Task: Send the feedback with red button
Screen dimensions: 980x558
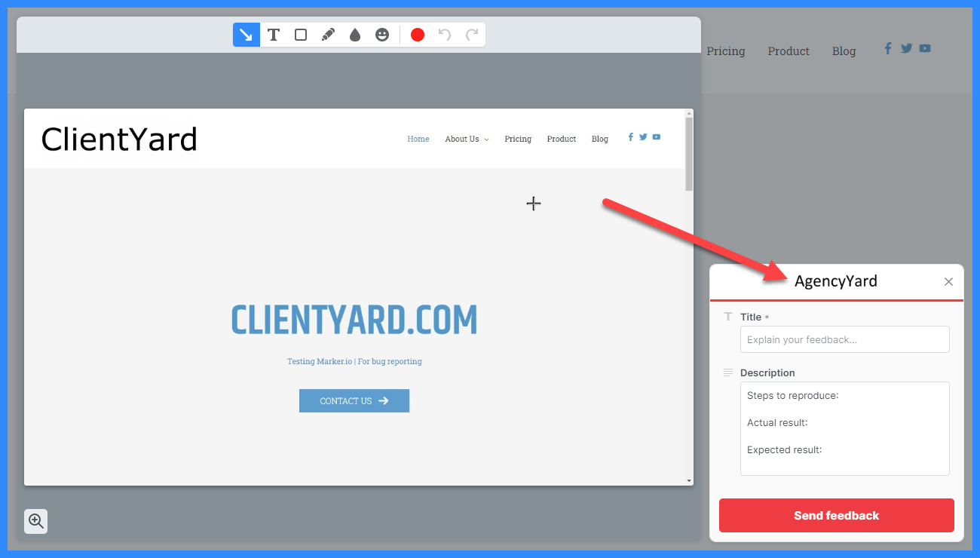Action: [837, 516]
